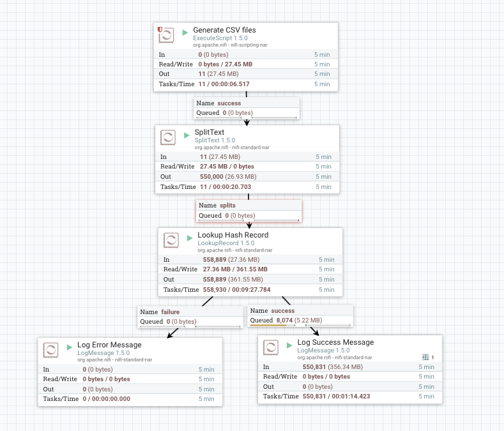This screenshot has width=504, height=431.
Task: Select the splits connection name row
Action: [248, 206]
